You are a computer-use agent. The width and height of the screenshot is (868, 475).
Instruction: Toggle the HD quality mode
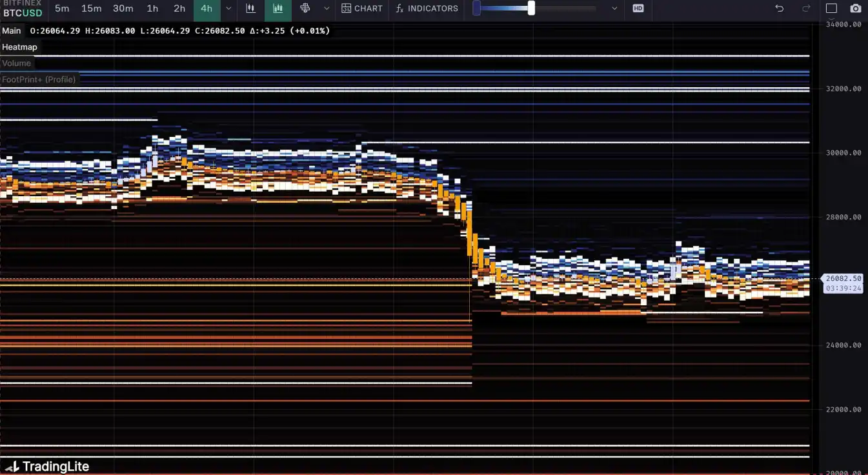click(638, 8)
